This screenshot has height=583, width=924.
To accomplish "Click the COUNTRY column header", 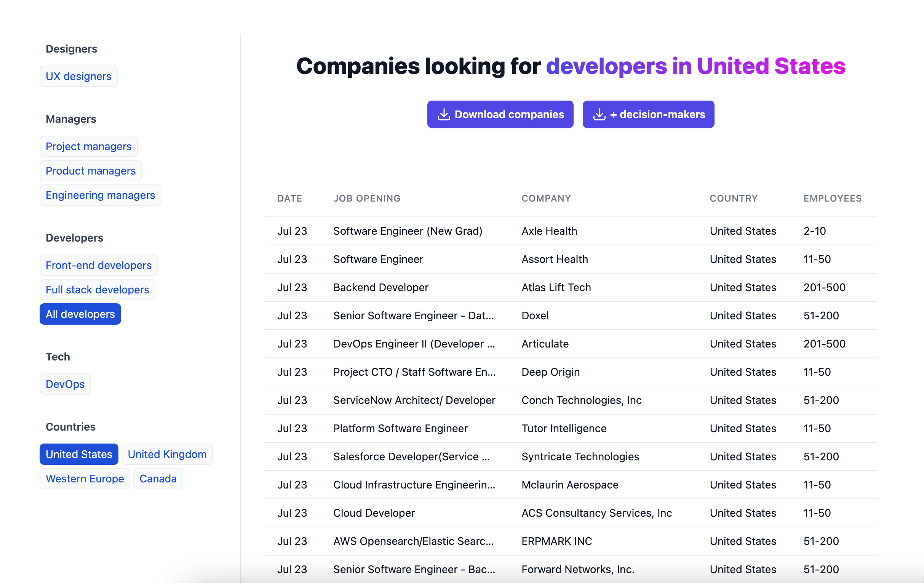I will click(x=734, y=199).
